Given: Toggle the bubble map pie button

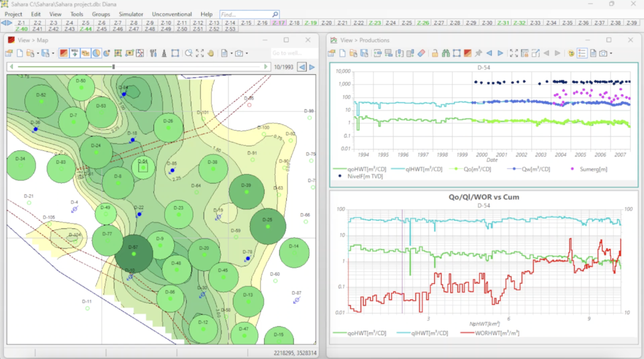Looking at the screenshot, I should coord(96,53).
